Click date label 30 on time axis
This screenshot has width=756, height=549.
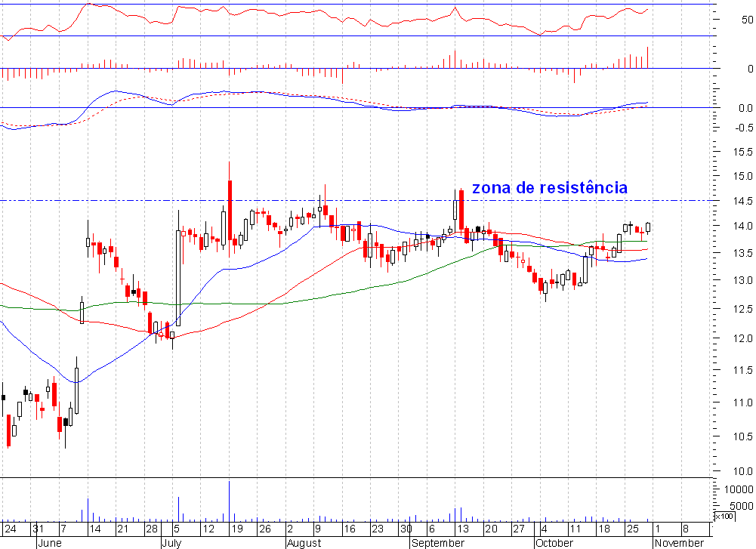(406, 529)
